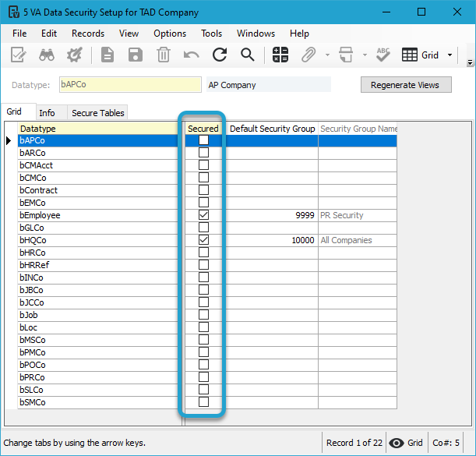Open the Options menu

(x=170, y=34)
